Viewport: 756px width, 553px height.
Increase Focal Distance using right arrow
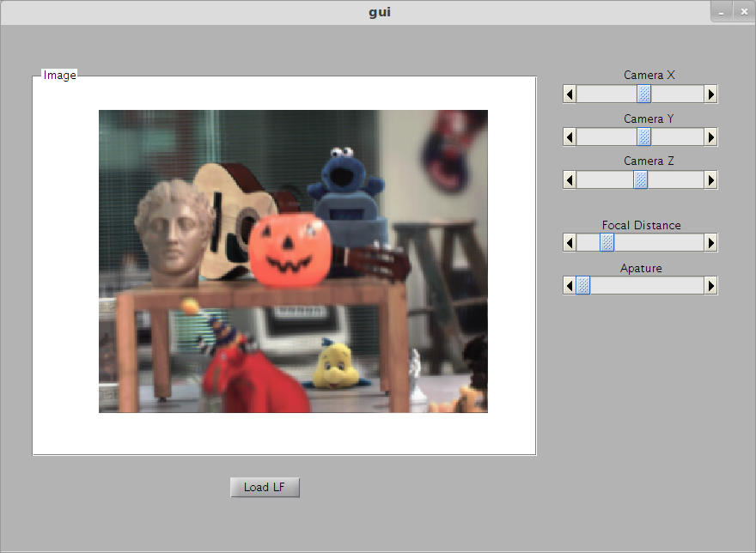710,243
